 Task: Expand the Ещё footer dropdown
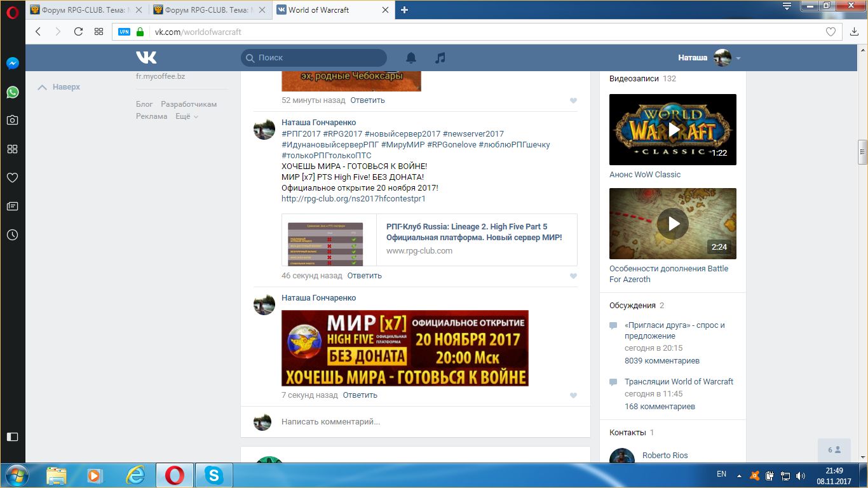[x=187, y=116]
